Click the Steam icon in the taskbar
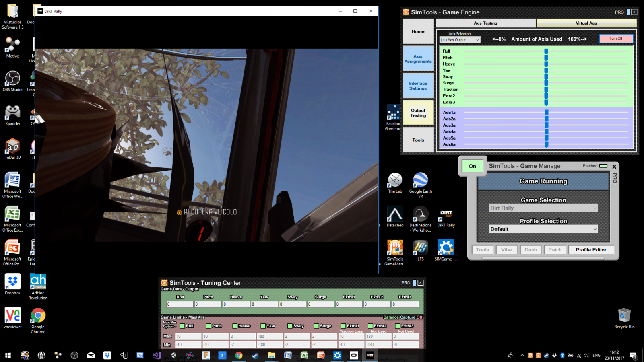Image resolution: width=644 pixels, height=362 pixels. [x=255, y=355]
